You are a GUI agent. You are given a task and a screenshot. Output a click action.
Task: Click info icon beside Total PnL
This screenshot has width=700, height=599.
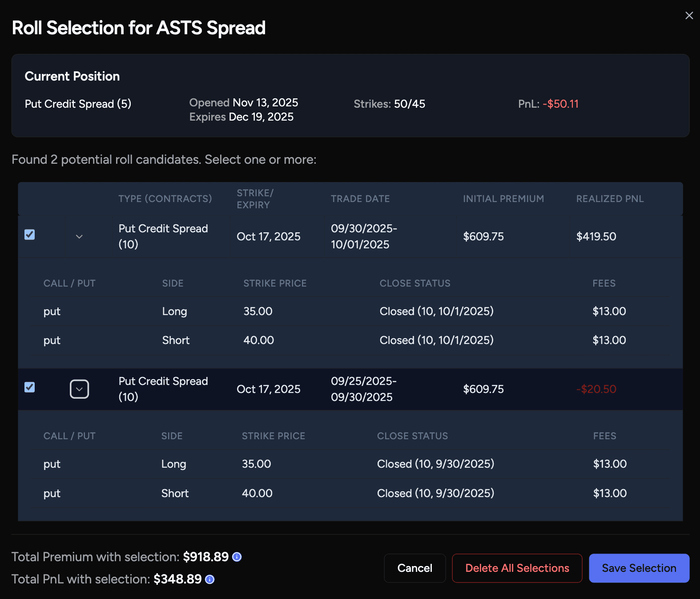click(210, 579)
